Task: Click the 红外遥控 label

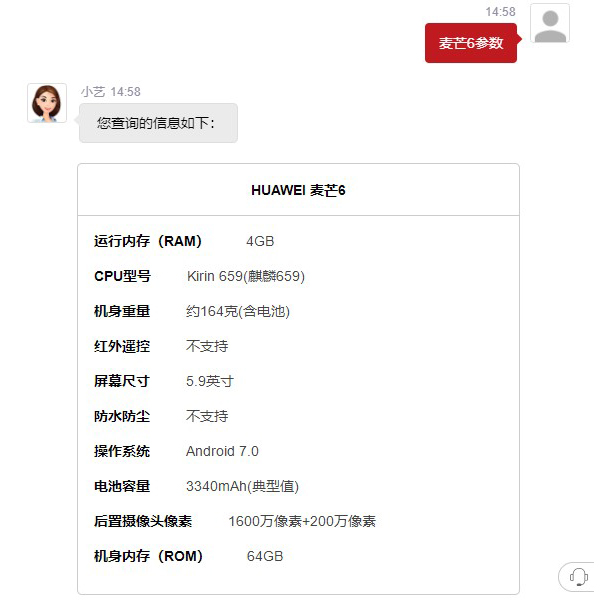Action: click(122, 346)
